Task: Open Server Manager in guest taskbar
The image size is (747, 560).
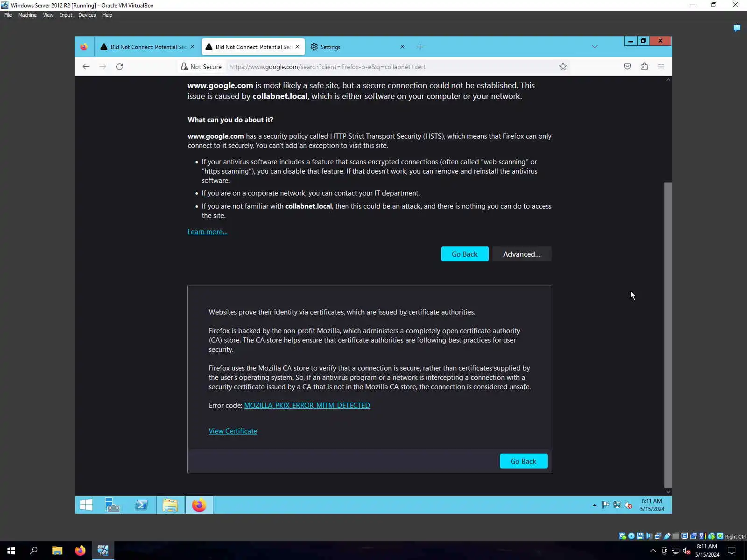Action: click(113, 505)
